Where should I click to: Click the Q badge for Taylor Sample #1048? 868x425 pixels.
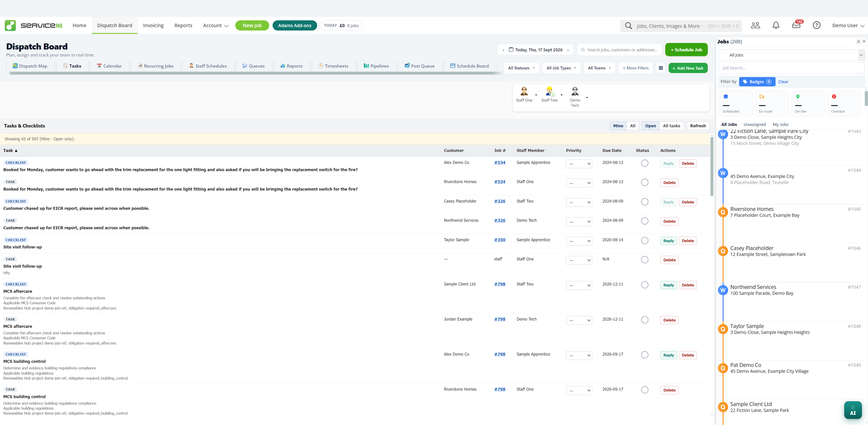click(x=723, y=329)
